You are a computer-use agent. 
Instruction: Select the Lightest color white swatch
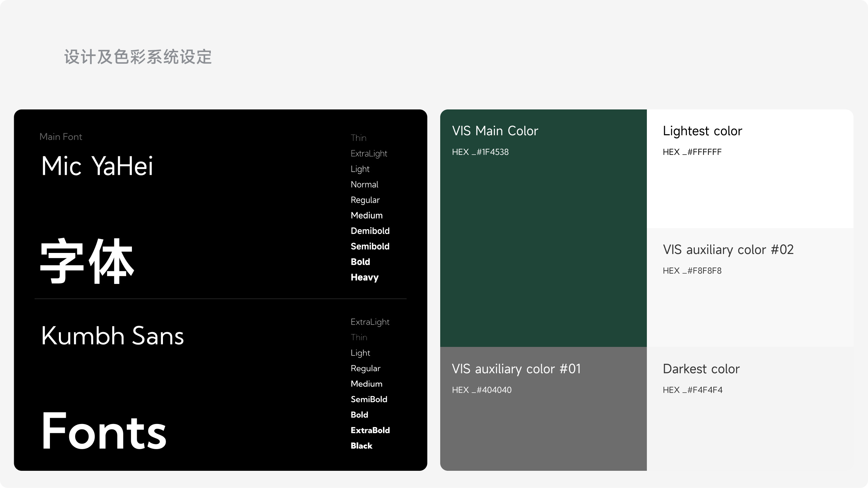tap(750, 193)
